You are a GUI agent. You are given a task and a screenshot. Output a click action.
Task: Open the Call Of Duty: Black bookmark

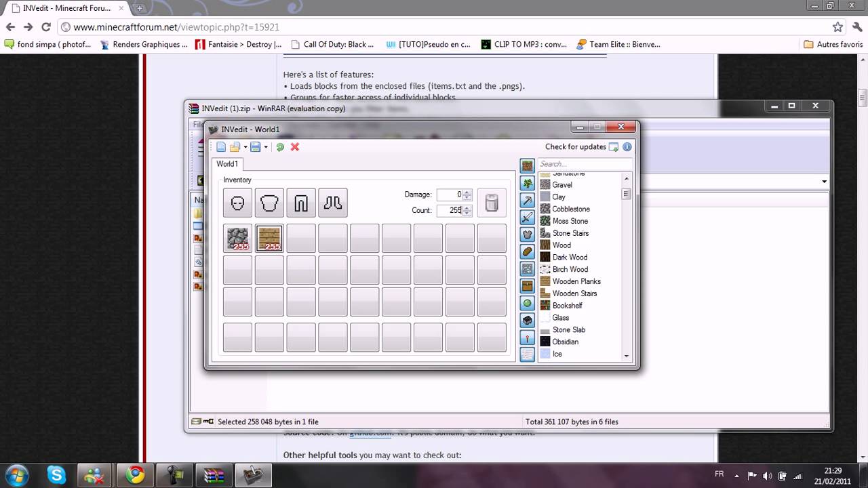332,44
